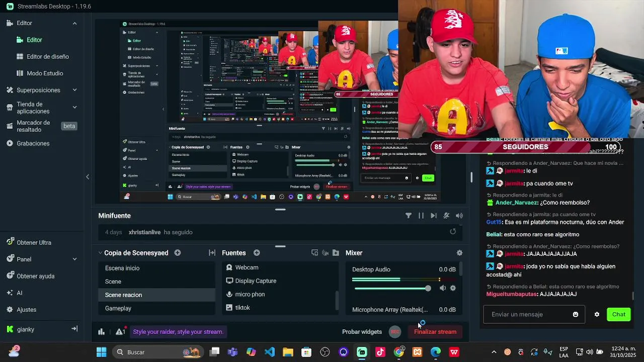Viewport: 644px width, 362px height.
Task: Click the dual-display sources toolbar icon
Action: point(314,253)
